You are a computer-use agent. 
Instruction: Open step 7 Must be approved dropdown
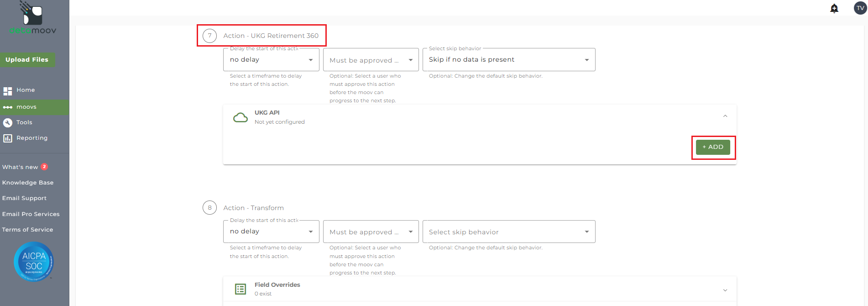point(371,60)
